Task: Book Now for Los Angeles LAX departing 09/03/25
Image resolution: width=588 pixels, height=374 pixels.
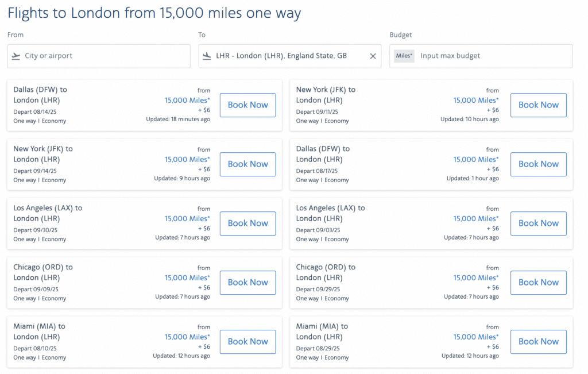Action: 538,223
